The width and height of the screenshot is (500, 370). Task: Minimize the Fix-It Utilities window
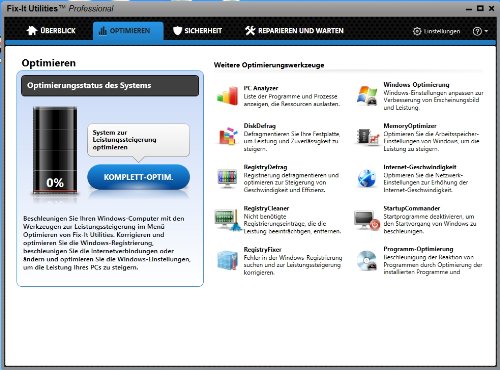469,9
